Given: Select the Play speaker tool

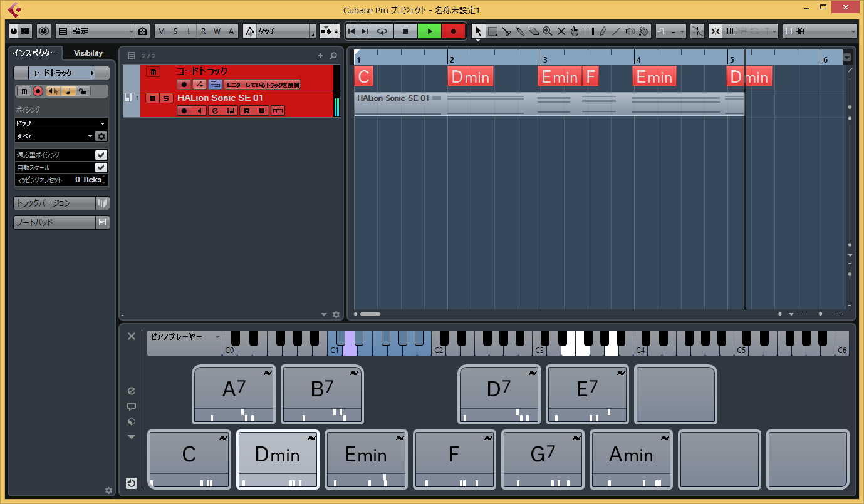Looking at the screenshot, I should [630, 31].
